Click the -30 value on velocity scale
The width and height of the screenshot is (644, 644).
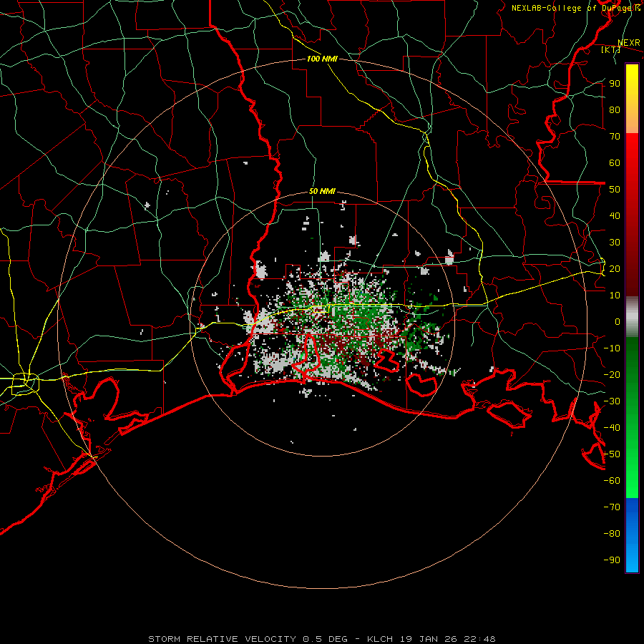click(x=612, y=401)
